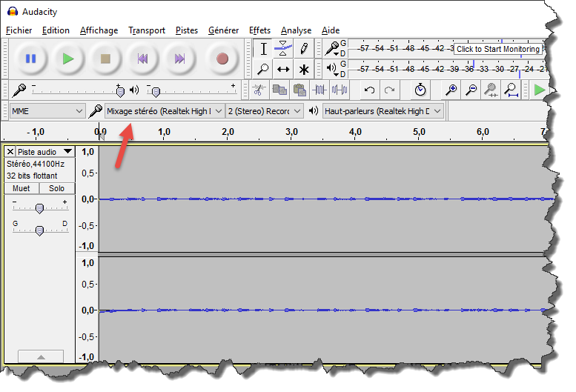Open the Mixage stéréo input dropdown
This screenshot has height=392, width=576.
coord(164,111)
